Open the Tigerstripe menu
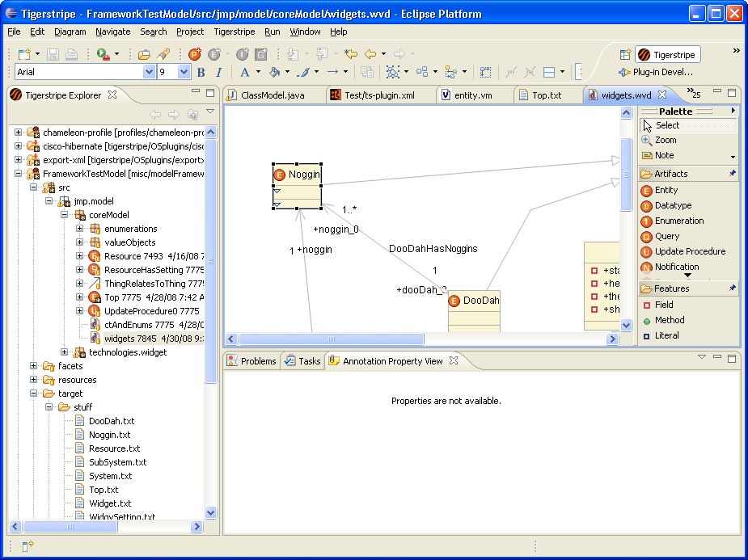Screen dimensions: 748x560 pos(234,32)
